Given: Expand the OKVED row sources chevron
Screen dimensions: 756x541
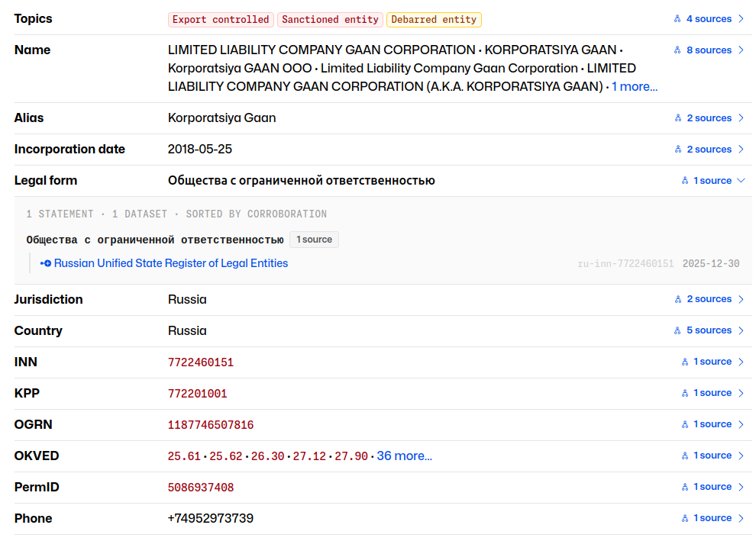Looking at the screenshot, I should click(741, 456).
